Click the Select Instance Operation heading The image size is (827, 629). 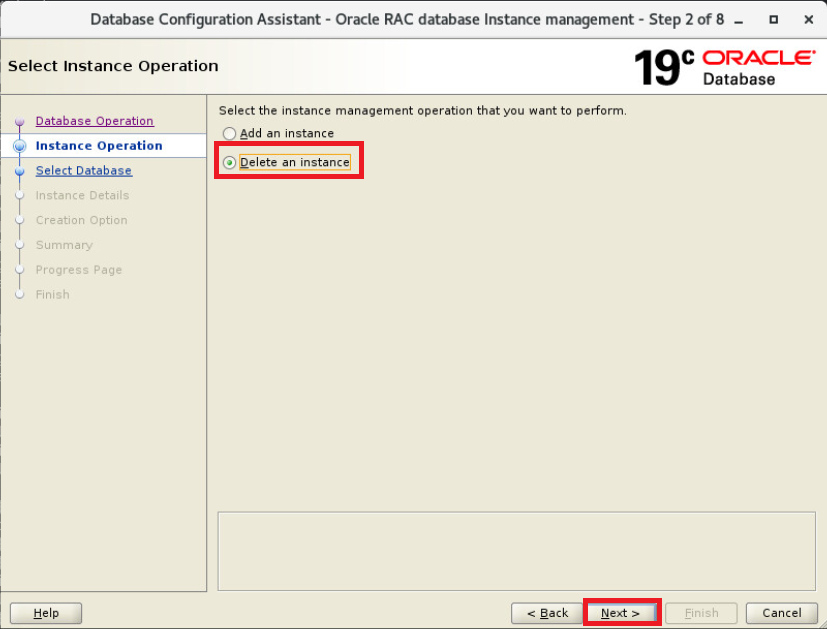coord(113,66)
